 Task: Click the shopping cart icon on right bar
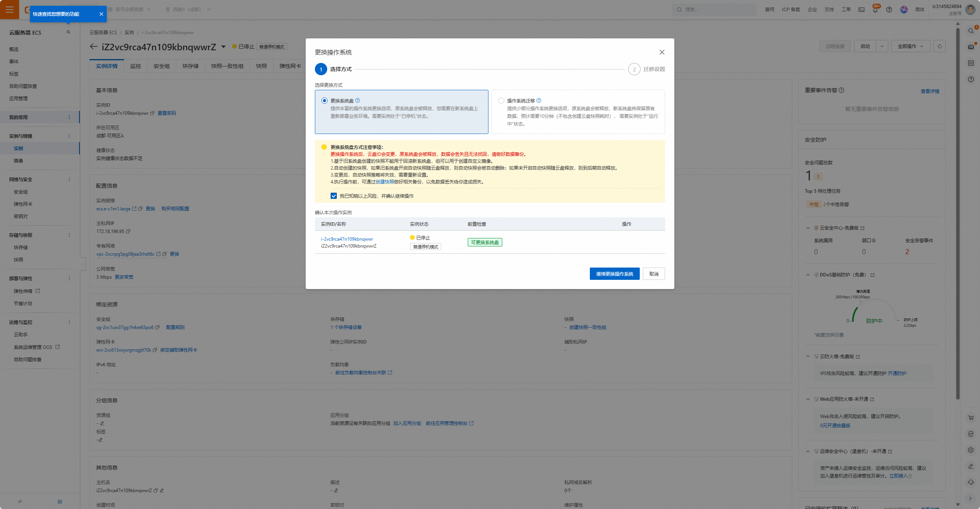point(971,418)
